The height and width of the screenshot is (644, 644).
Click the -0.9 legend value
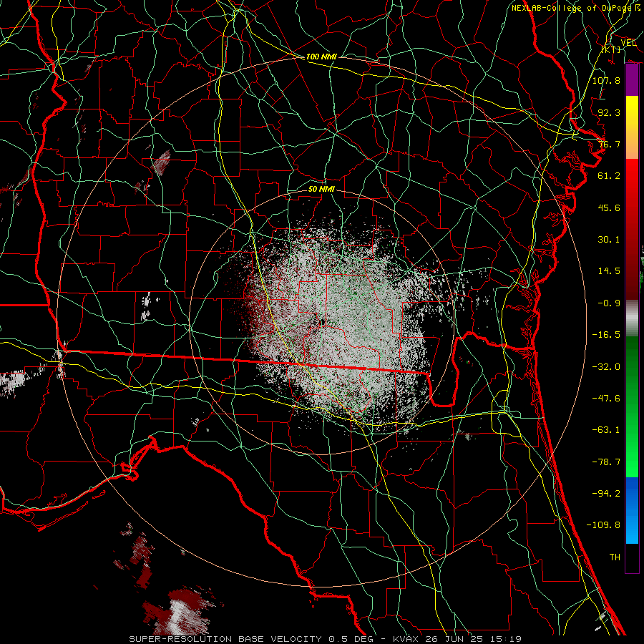click(x=609, y=303)
